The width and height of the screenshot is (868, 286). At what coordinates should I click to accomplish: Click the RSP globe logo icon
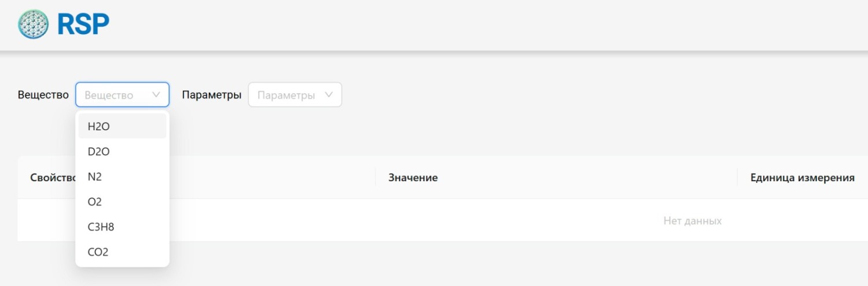pyautogui.click(x=33, y=24)
